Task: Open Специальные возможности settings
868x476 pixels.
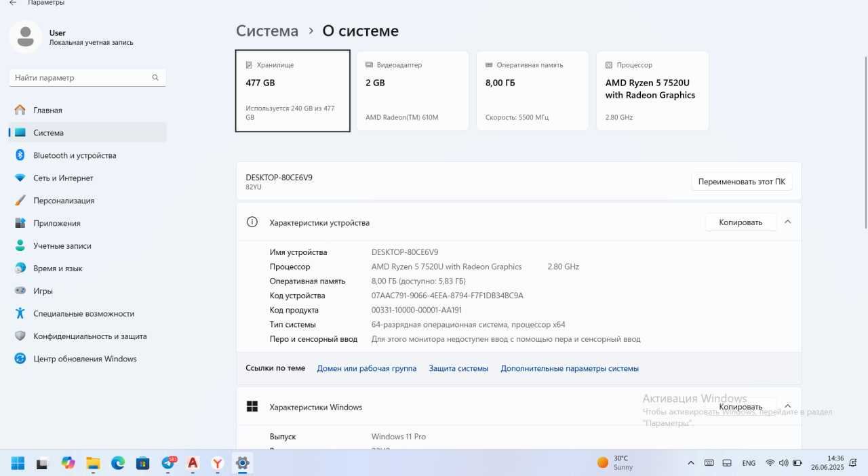Action: click(x=87, y=313)
